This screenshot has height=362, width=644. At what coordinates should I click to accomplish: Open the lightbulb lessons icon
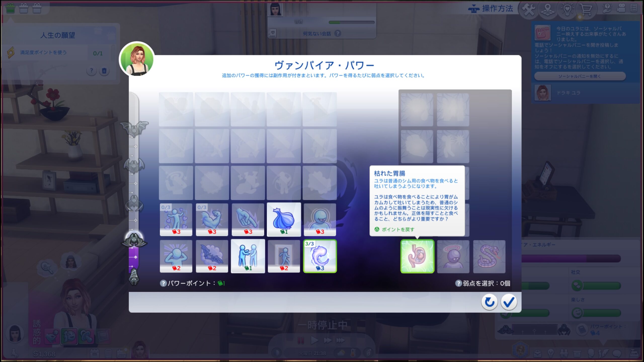(x=567, y=10)
